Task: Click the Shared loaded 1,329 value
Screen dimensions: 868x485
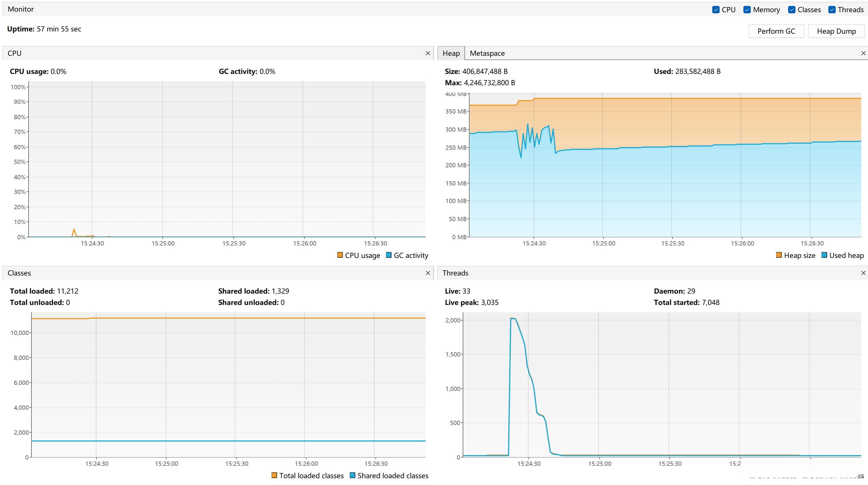Action: tap(280, 291)
